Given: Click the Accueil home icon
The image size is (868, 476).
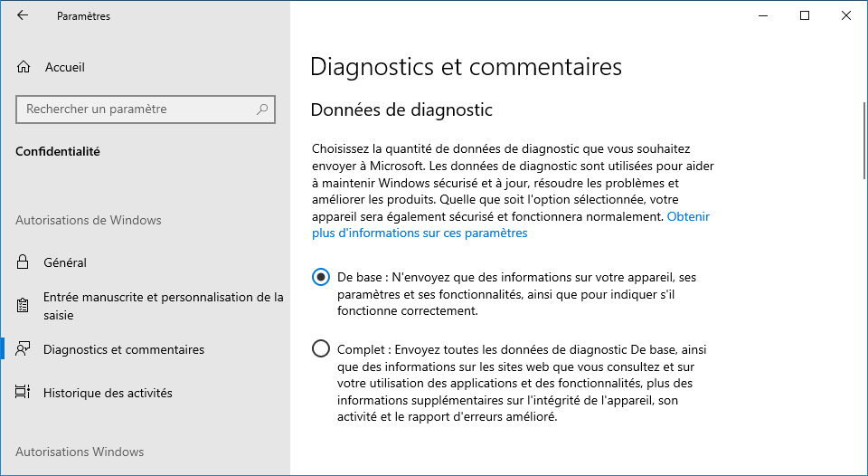Looking at the screenshot, I should tap(24, 67).
